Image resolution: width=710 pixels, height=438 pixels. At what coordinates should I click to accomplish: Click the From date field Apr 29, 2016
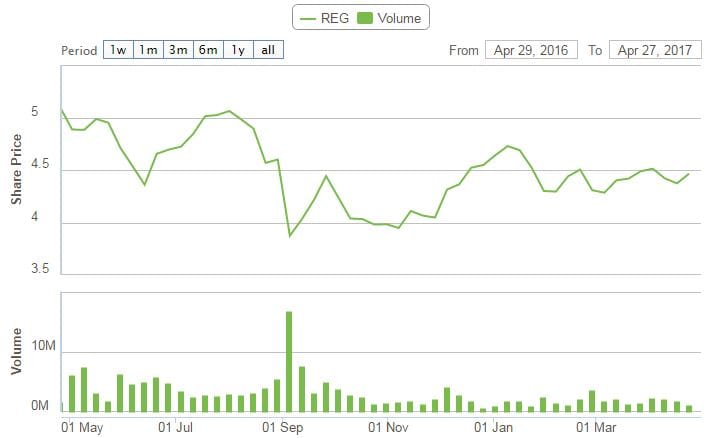coord(530,50)
